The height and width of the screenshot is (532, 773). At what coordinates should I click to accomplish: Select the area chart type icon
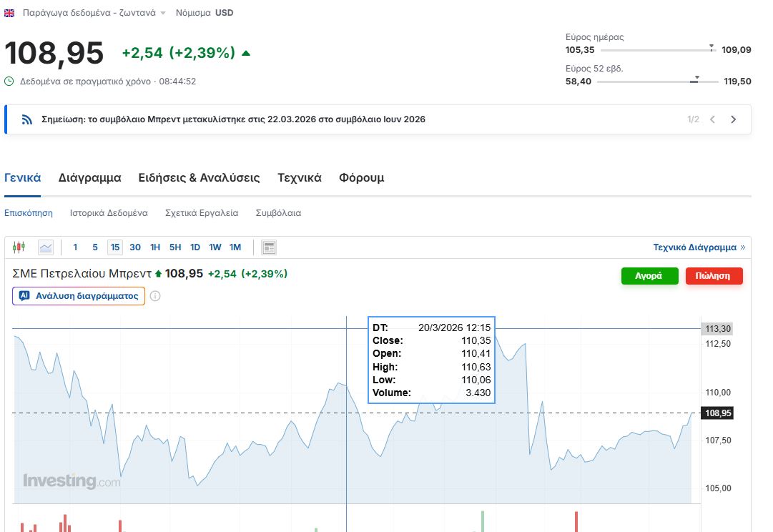(46, 247)
